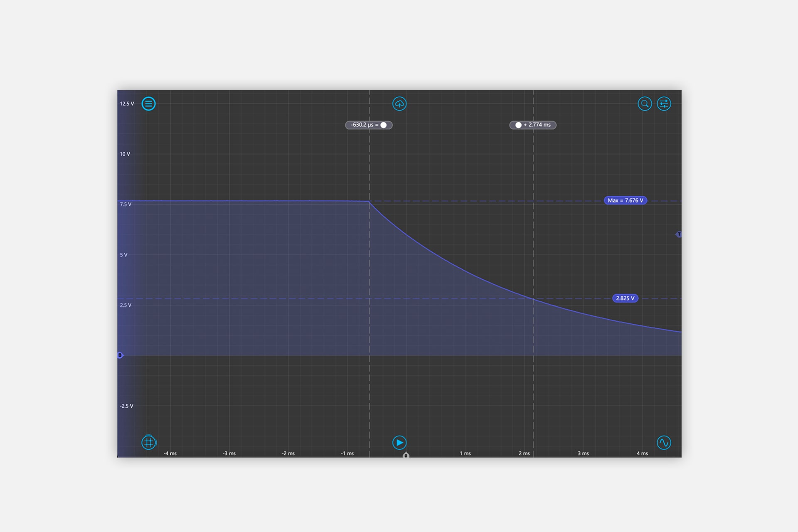This screenshot has width=798, height=532.
Task: Click the cloud upload icon
Action: tap(399, 103)
